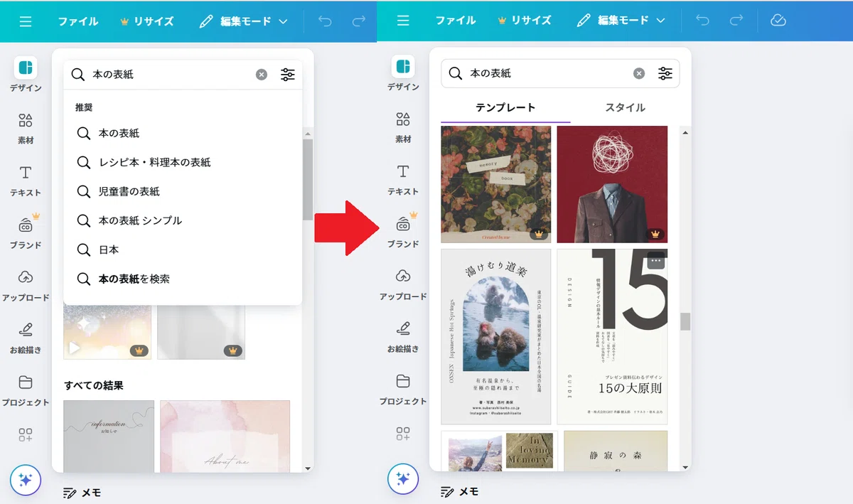Open プロジェクト panel in right sidebar
The height and width of the screenshot is (504, 853).
pyautogui.click(x=403, y=390)
